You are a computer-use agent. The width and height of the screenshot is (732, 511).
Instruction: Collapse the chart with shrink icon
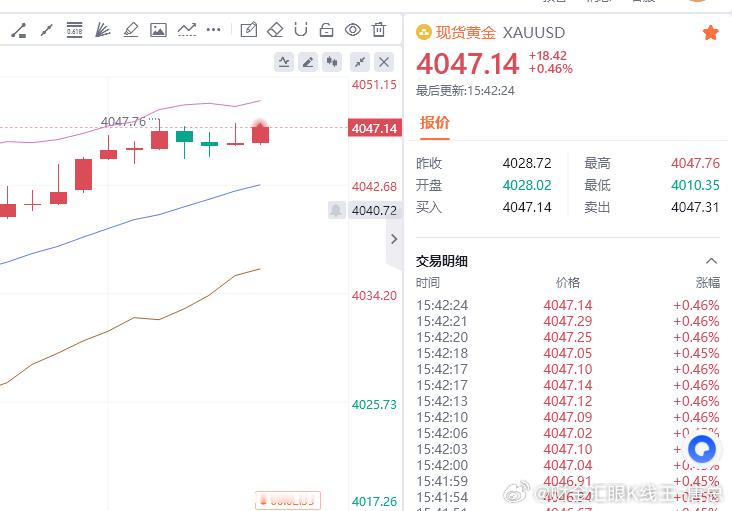[360, 62]
